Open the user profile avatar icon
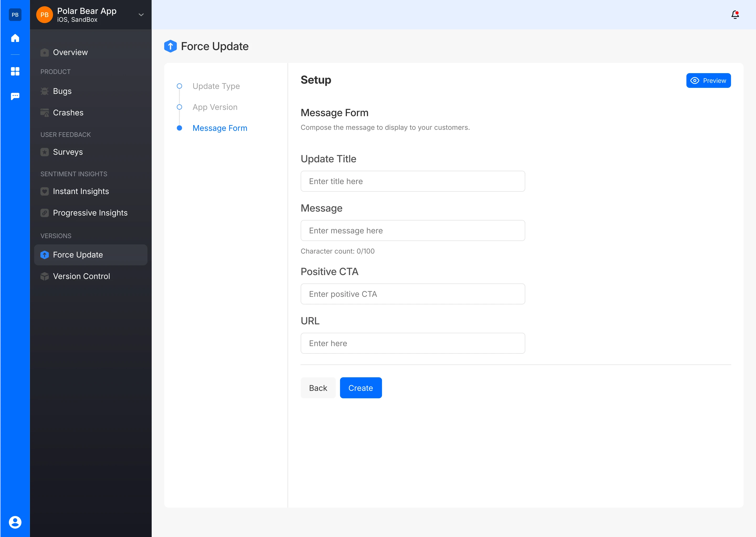The width and height of the screenshot is (756, 537). click(x=15, y=522)
